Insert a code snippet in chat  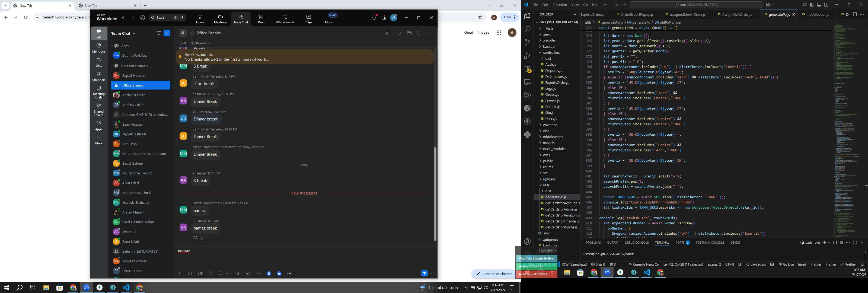click(259, 273)
